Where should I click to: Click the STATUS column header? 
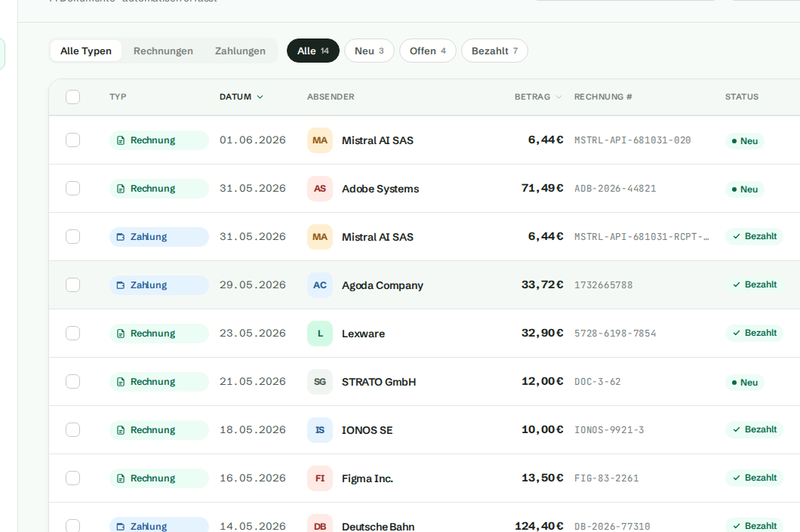742,97
